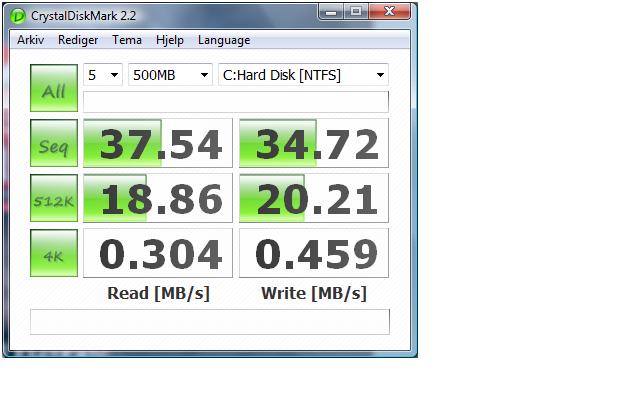
Task: Click the 512K read result 18.86
Action: (158, 198)
